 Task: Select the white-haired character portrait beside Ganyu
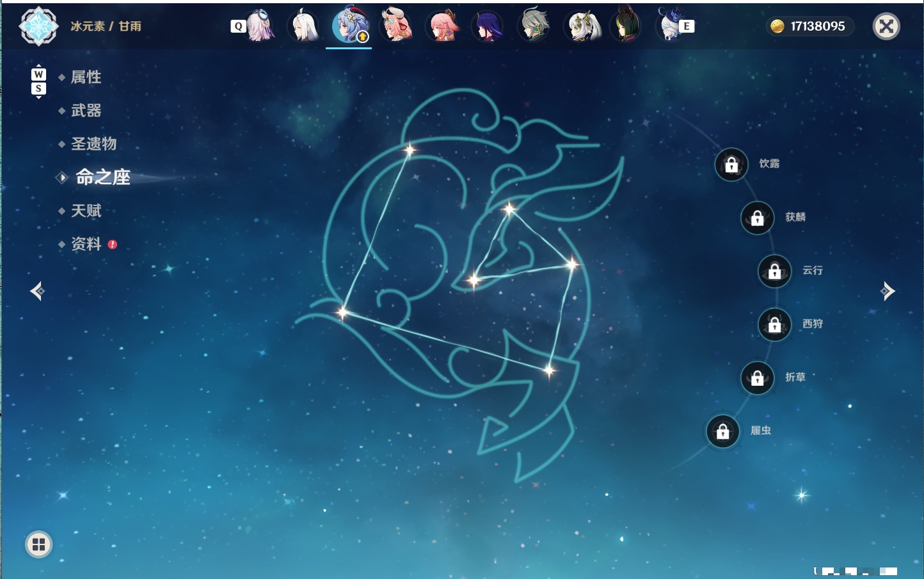304,26
